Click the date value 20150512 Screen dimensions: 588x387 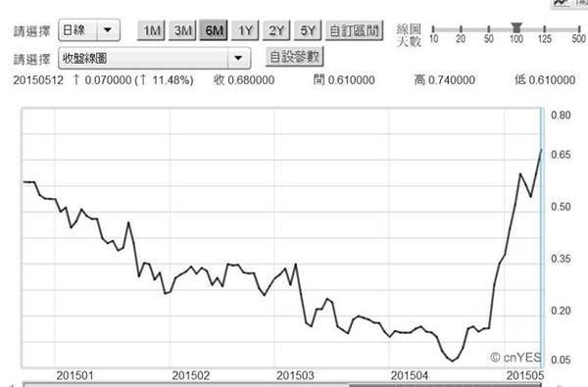(38, 80)
